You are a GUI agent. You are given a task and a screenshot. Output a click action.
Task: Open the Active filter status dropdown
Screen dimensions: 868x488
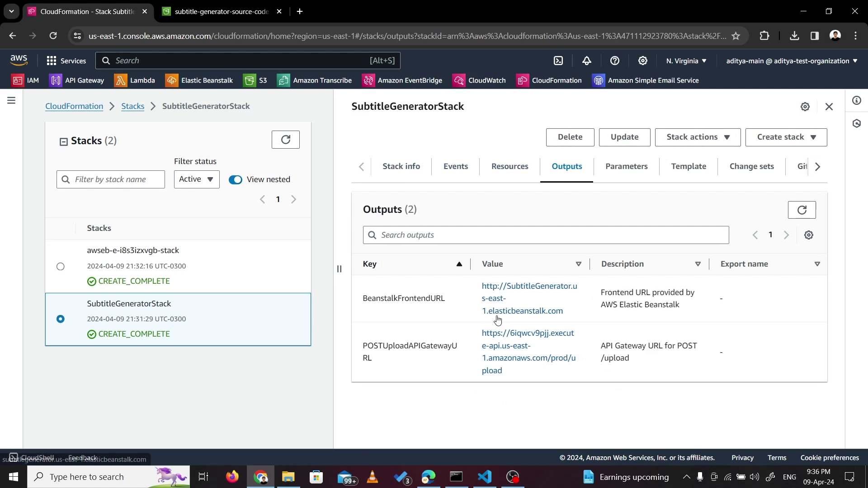pos(196,179)
